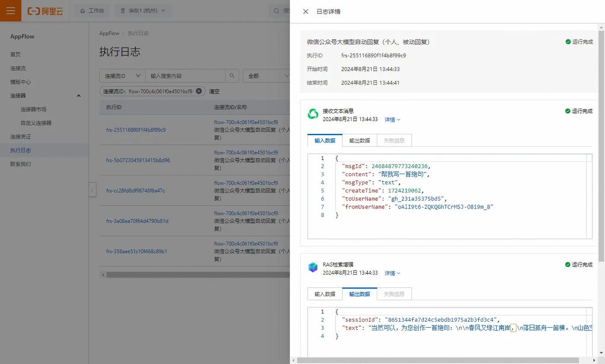Image resolution: width=605 pixels, height=364 pixels.
Task: Click the msgId value 24684879773240236
Action: (x=401, y=166)
